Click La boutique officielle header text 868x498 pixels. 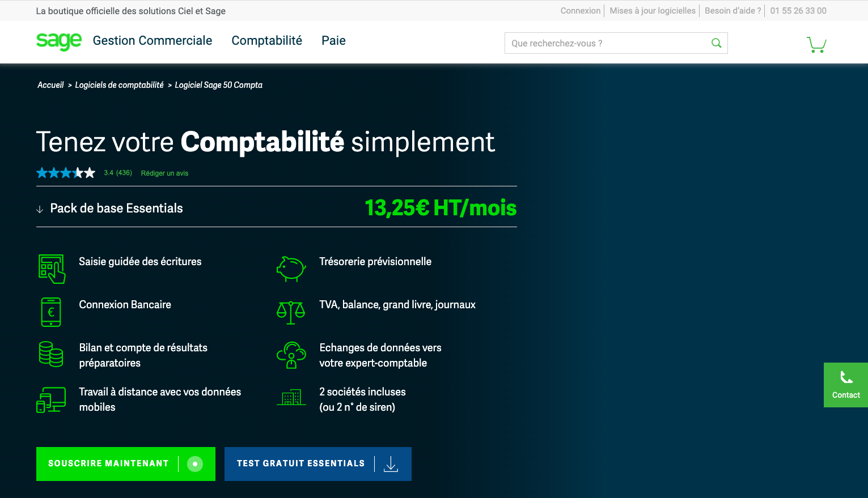coord(130,11)
